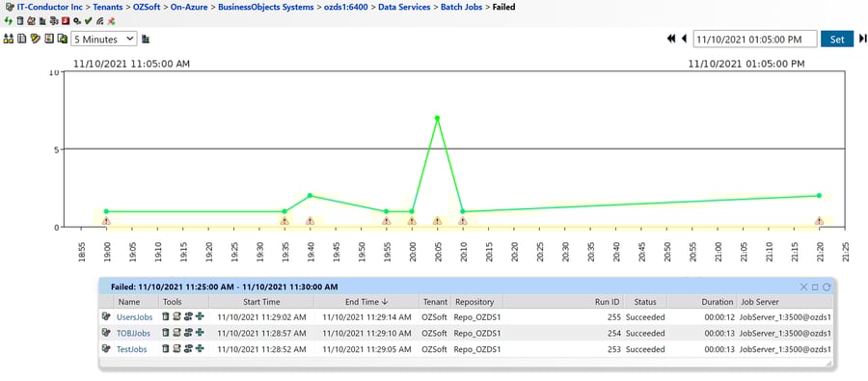Click the scroll log icon in the TOBJJobs row
Viewport: 868px width, 381px height.
click(x=176, y=333)
